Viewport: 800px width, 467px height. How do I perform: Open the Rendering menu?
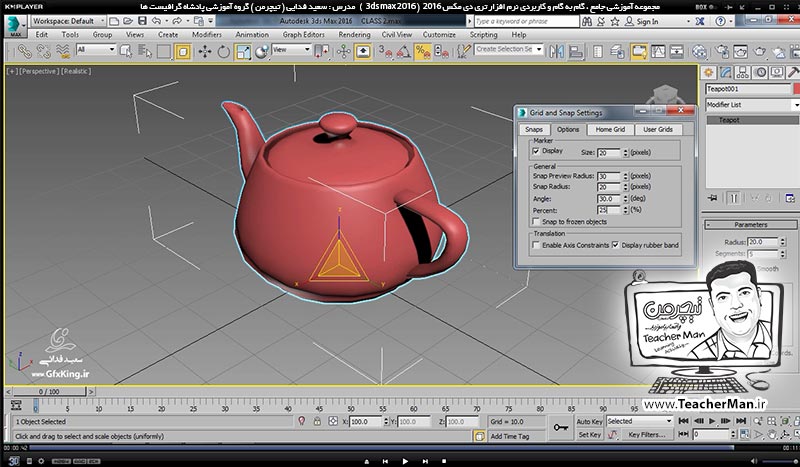[354, 35]
